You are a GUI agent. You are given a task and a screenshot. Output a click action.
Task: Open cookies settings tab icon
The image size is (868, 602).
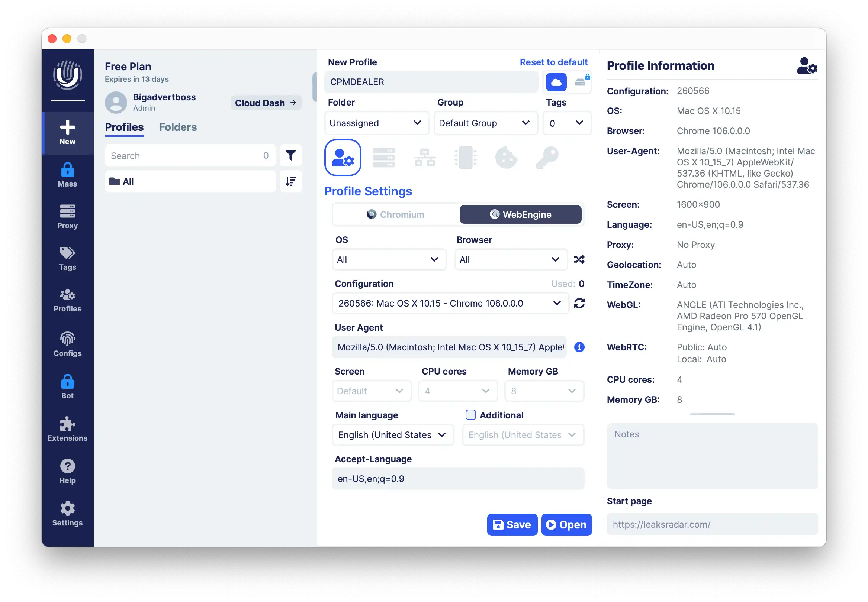506,158
